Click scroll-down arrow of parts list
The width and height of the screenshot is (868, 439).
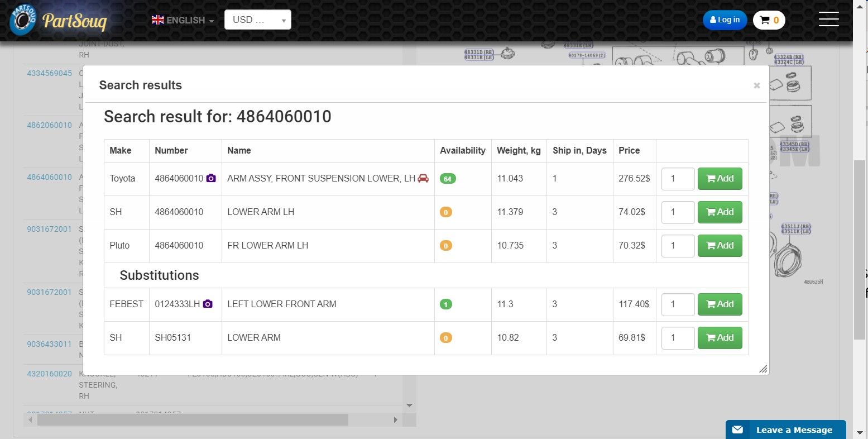409,405
